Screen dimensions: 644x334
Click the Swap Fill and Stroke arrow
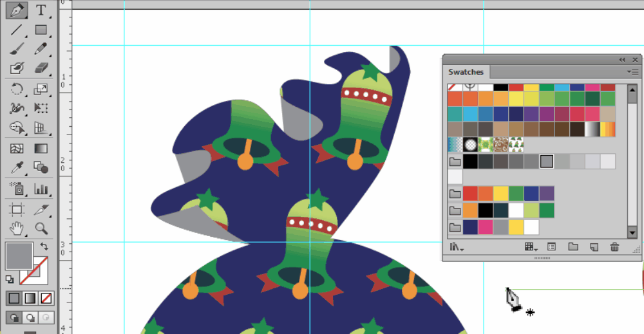(x=44, y=246)
